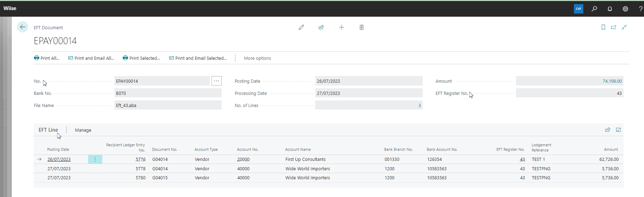The image size is (644, 197).
Task: Click Print All button
Action: coord(46,58)
